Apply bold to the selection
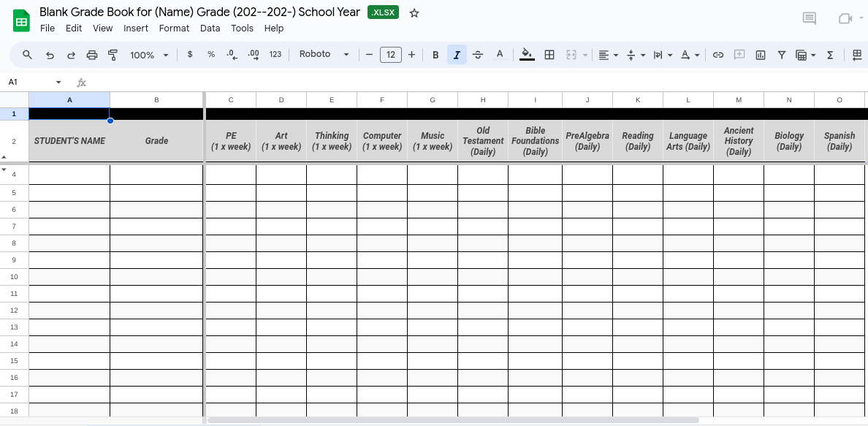Screen dimensions: 868x426 pyautogui.click(x=435, y=55)
